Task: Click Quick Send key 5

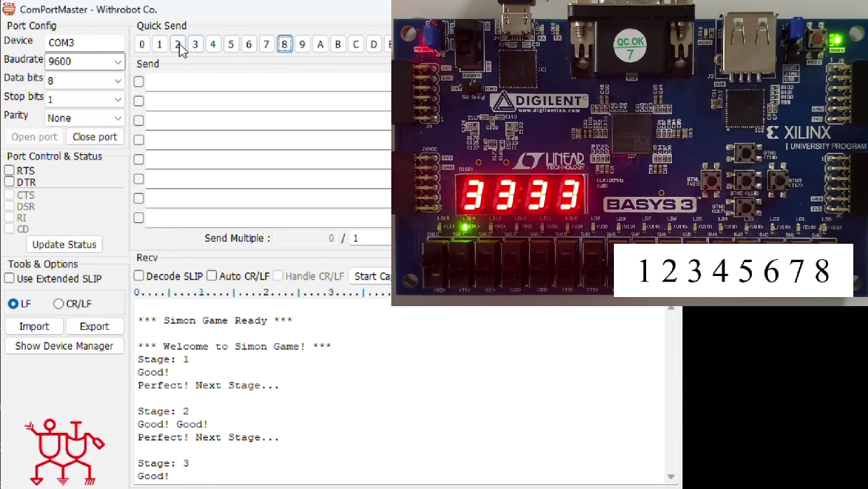Action: pyautogui.click(x=231, y=44)
